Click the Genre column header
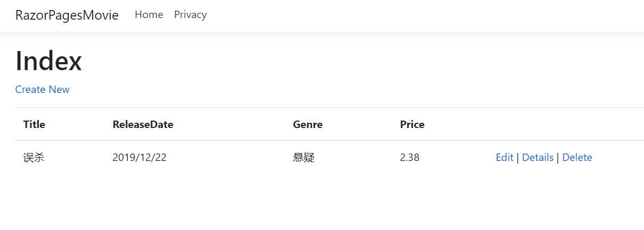644x230 pixels. pyautogui.click(x=308, y=124)
